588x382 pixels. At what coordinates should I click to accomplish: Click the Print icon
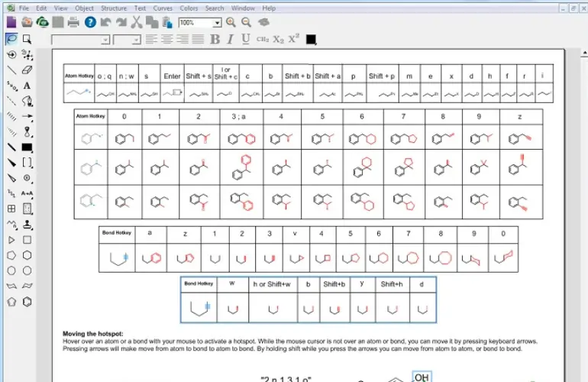[x=73, y=22]
